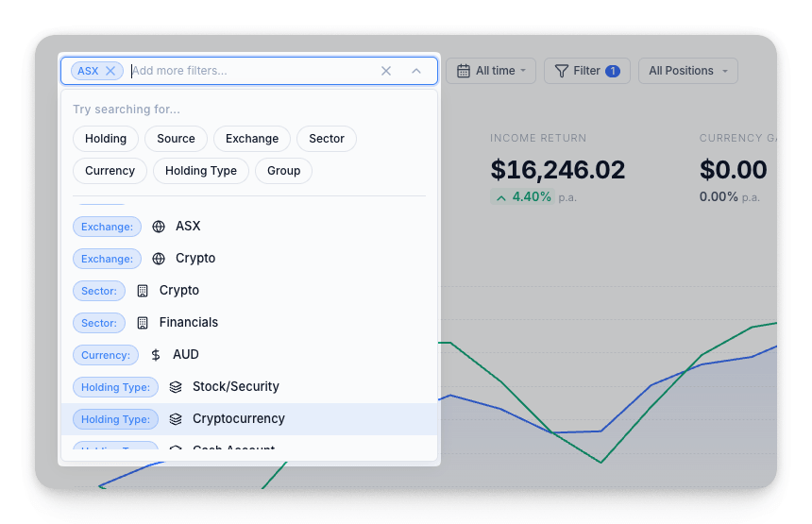Image resolution: width=812 pixels, height=524 pixels.
Task: Click the 0.00% p.a. text
Action: 730,197
